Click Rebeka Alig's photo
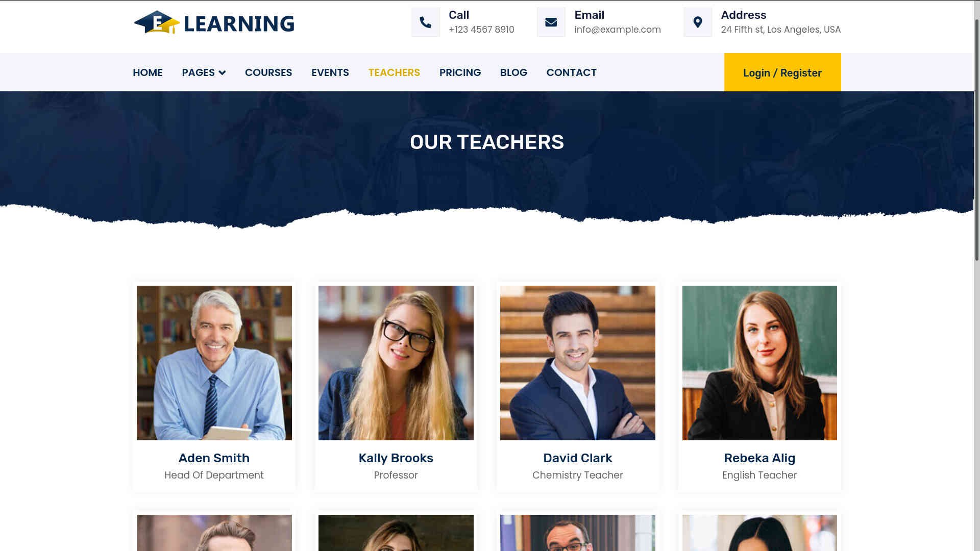 (759, 363)
